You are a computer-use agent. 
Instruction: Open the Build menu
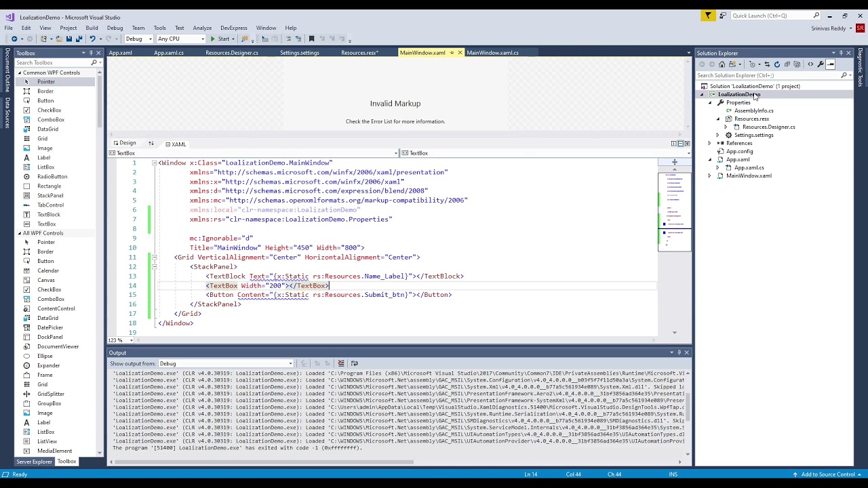tap(92, 28)
